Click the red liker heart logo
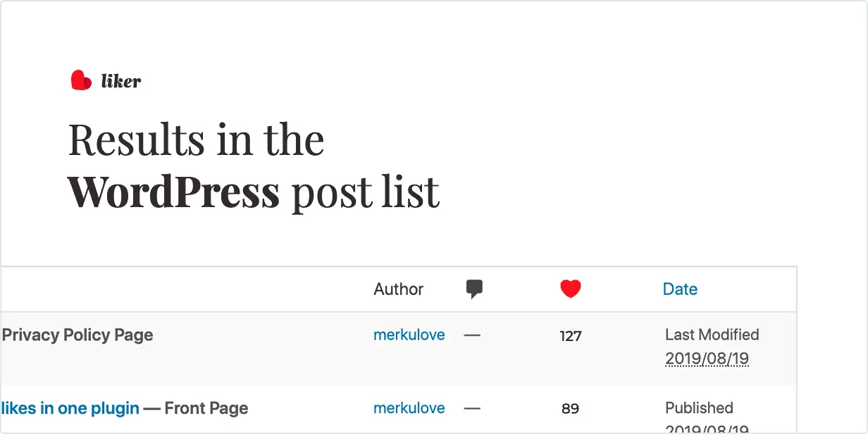This screenshot has width=868, height=434. pyautogui.click(x=81, y=80)
